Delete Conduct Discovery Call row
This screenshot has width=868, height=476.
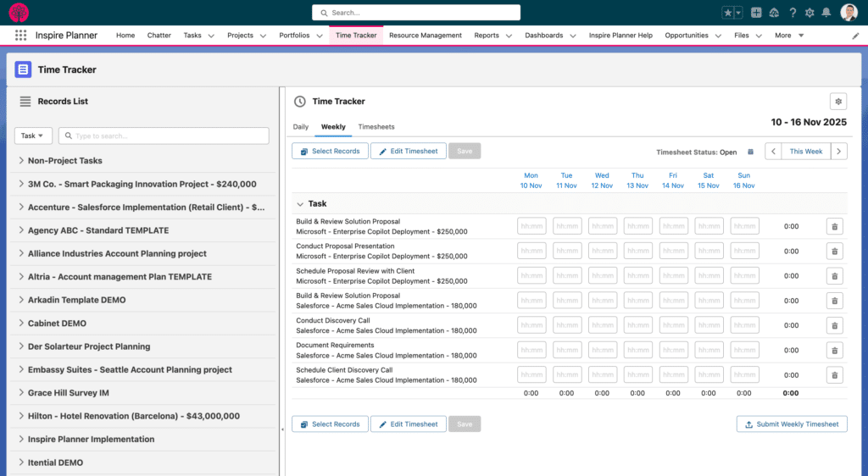click(x=834, y=325)
